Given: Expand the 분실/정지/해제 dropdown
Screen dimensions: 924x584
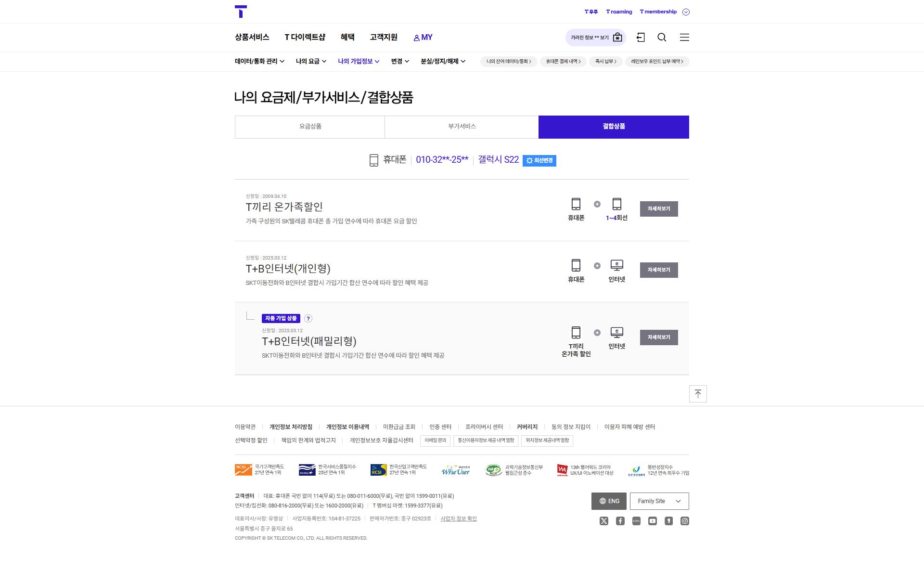Looking at the screenshot, I should point(443,62).
